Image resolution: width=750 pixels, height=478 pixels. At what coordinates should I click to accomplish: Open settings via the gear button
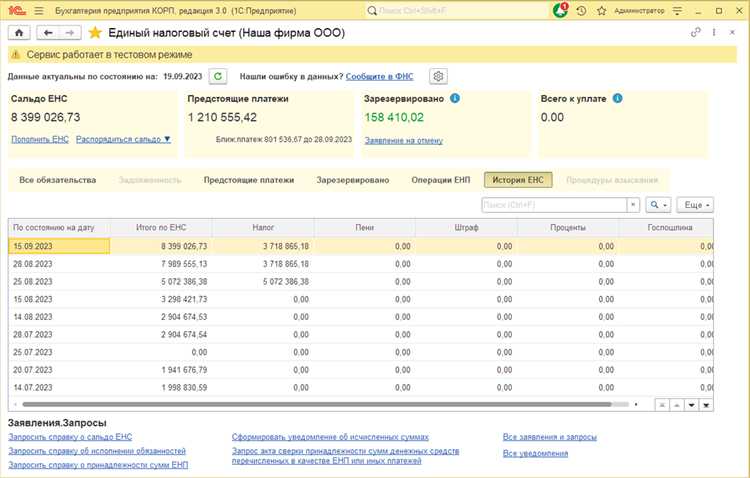437,76
